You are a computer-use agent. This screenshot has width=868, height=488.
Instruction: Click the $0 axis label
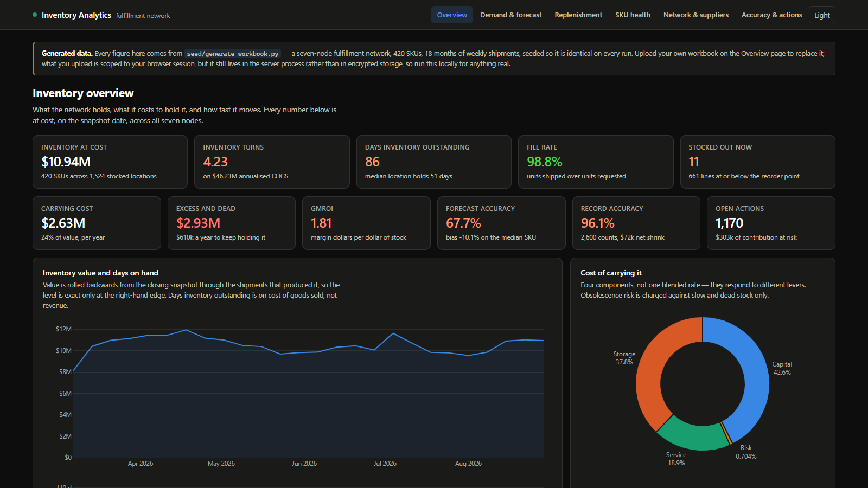[x=68, y=458]
